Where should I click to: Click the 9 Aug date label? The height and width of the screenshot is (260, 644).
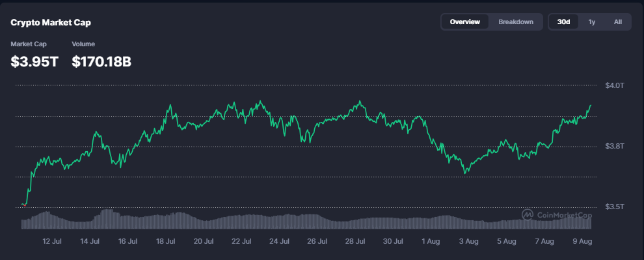click(x=582, y=242)
